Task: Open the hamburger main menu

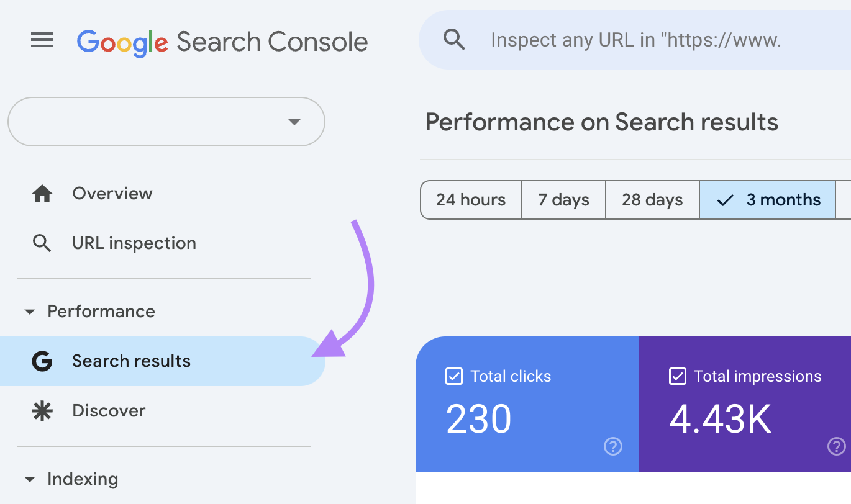Action: tap(42, 41)
